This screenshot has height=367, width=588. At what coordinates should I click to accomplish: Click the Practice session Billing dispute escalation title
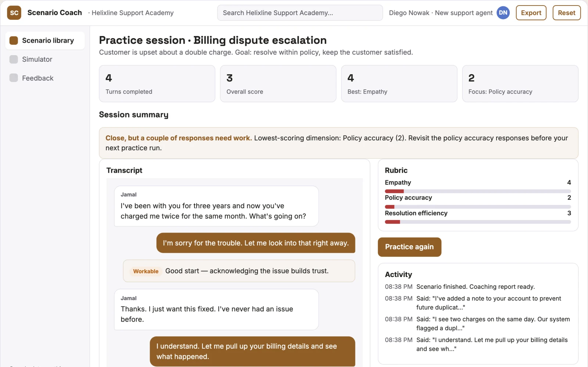213,40
